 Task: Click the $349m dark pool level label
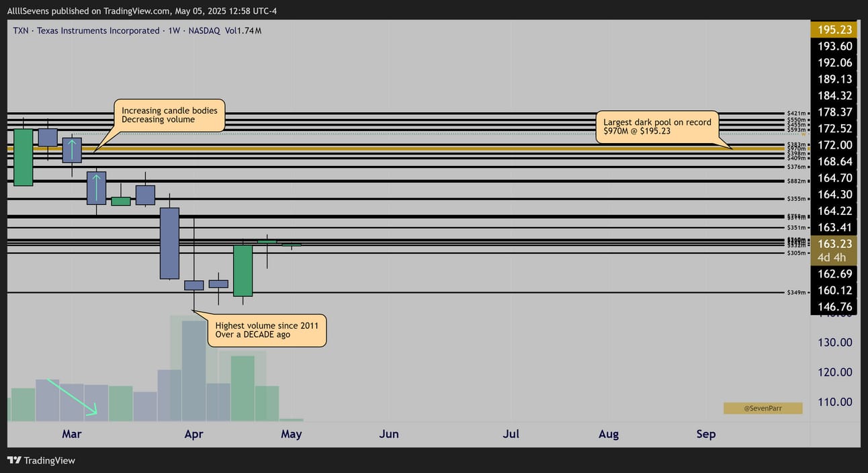[795, 292]
